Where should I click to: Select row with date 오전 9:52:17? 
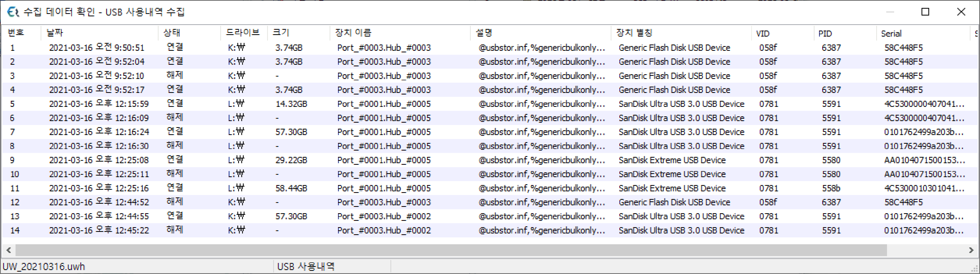point(490,90)
